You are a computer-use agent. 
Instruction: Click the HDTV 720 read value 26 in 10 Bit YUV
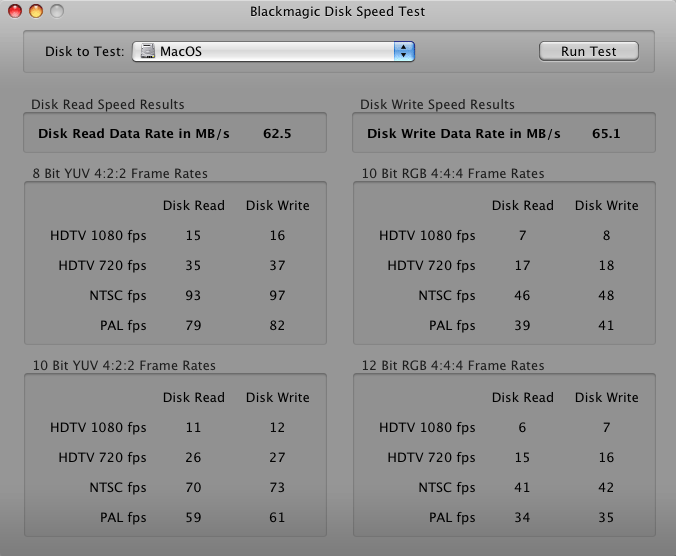point(193,457)
